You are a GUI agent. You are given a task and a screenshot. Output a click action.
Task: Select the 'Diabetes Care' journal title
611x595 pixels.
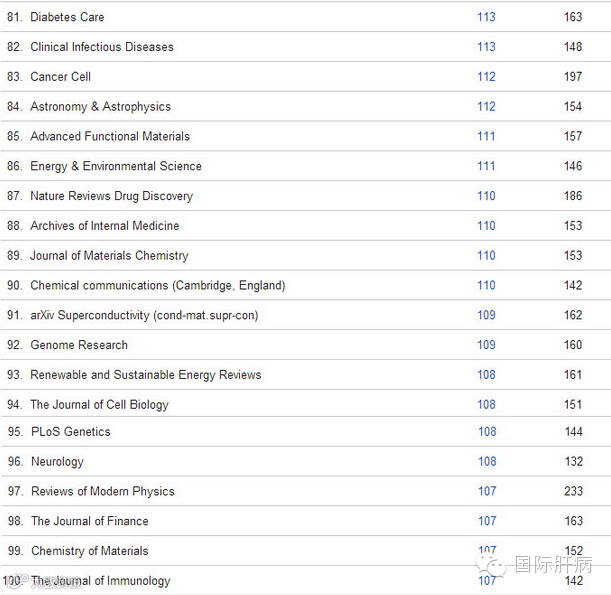[67, 17]
